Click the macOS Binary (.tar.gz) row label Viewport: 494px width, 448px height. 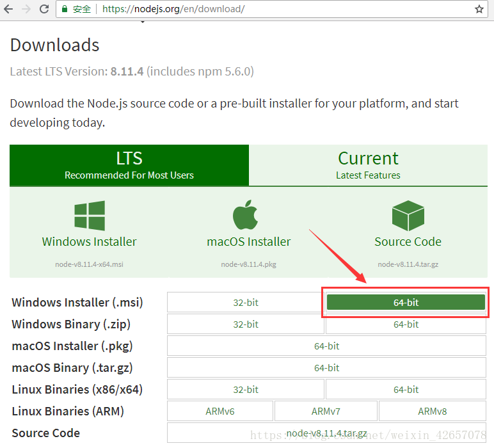[72, 367]
